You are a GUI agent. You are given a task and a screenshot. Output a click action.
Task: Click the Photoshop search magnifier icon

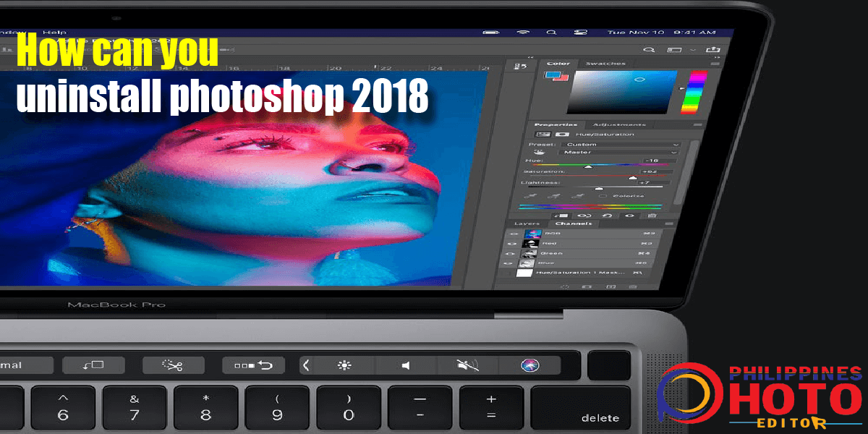click(x=649, y=50)
